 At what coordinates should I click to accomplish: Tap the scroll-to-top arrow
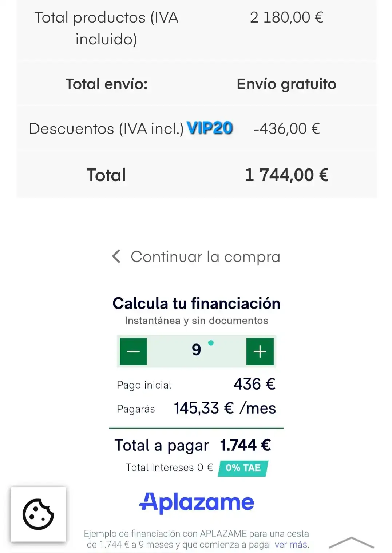pos(351,542)
